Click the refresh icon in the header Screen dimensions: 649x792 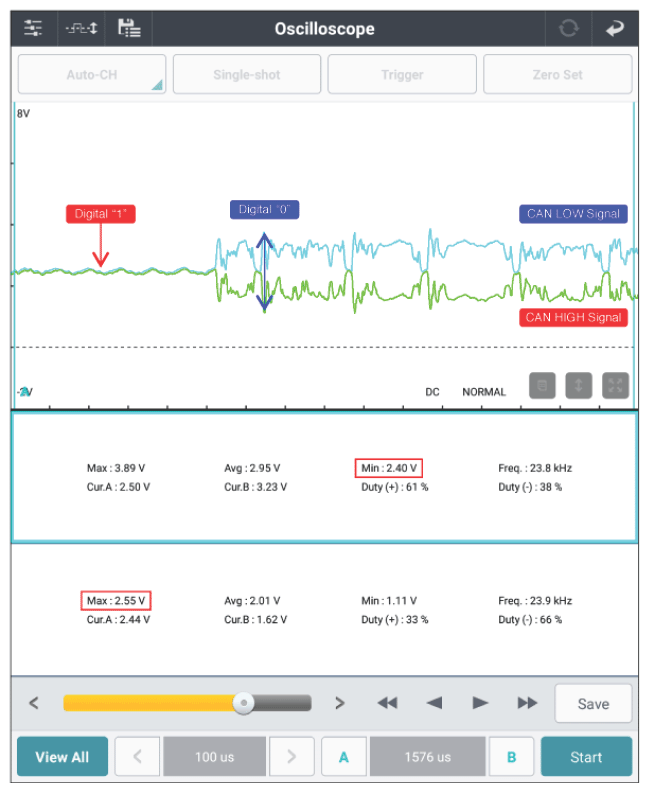click(569, 28)
